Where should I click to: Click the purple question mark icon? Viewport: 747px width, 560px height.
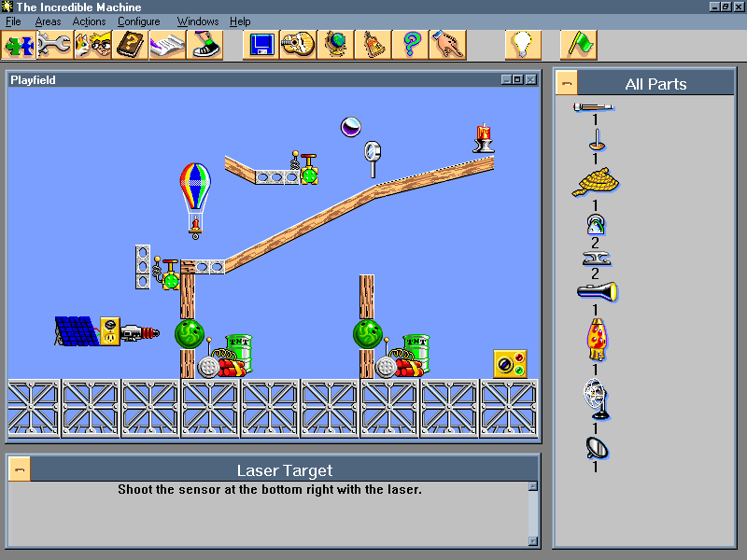(410, 45)
